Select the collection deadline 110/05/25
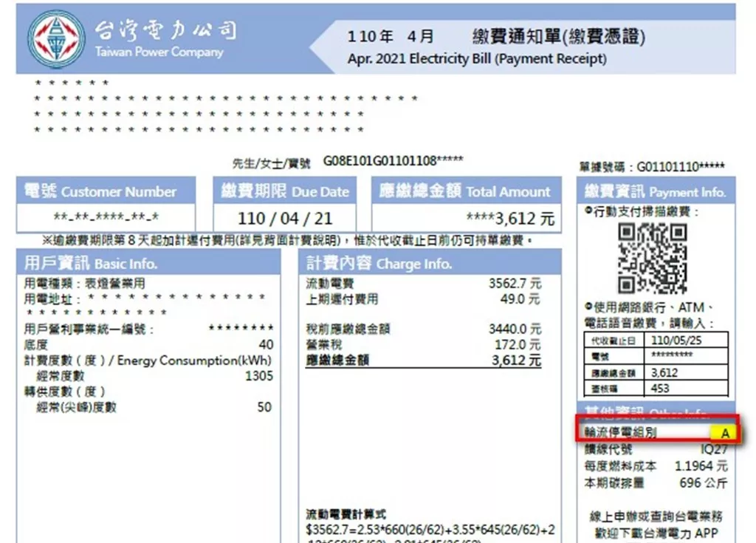The width and height of the screenshot is (756, 543). coord(676,341)
